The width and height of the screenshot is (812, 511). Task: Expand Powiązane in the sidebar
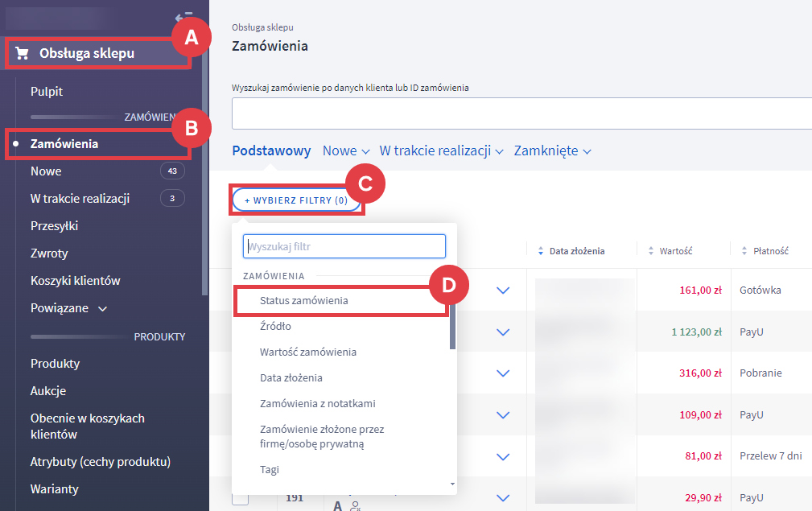tap(68, 308)
